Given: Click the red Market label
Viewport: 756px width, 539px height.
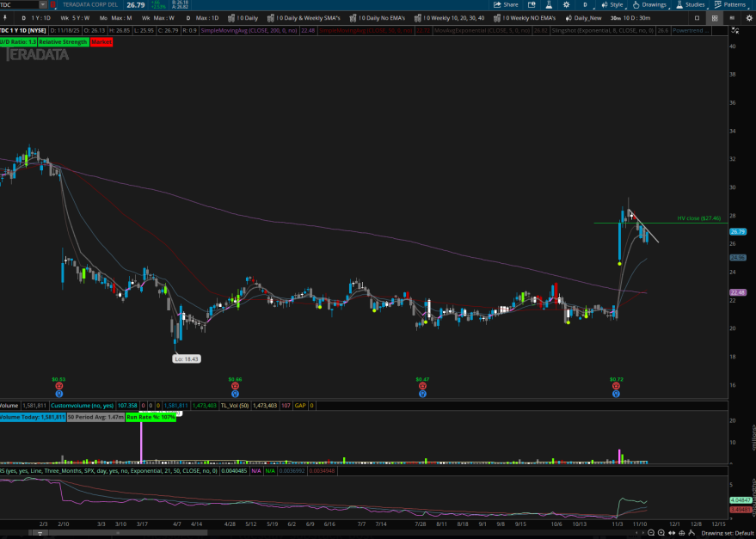Looking at the screenshot, I should [x=101, y=42].
